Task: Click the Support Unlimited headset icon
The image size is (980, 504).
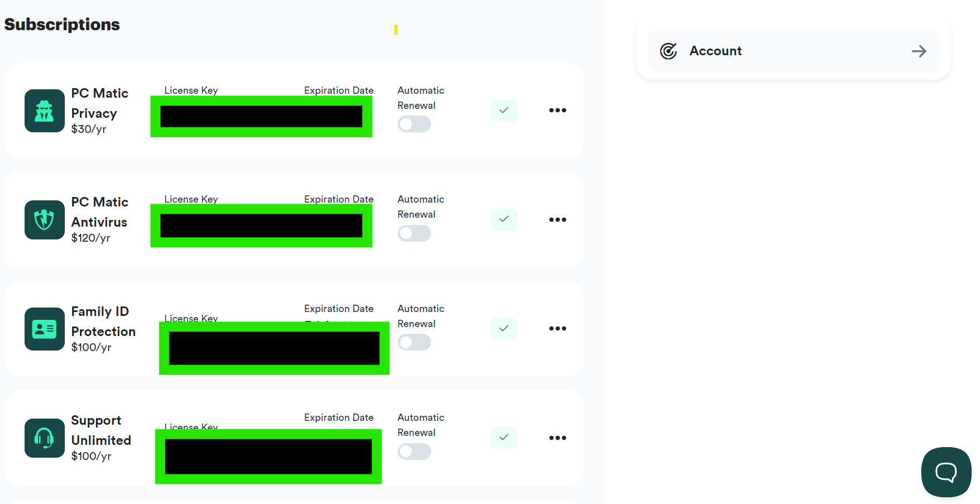Action: (x=45, y=438)
